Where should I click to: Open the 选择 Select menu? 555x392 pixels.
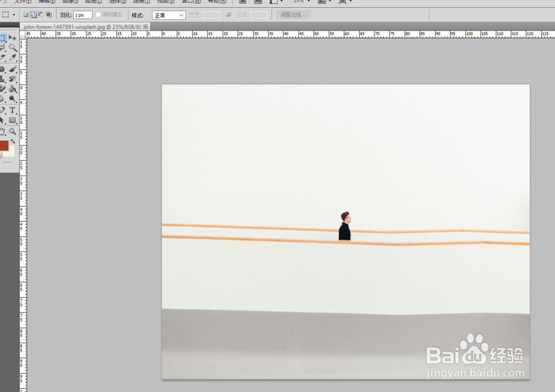pyautogui.click(x=118, y=2)
